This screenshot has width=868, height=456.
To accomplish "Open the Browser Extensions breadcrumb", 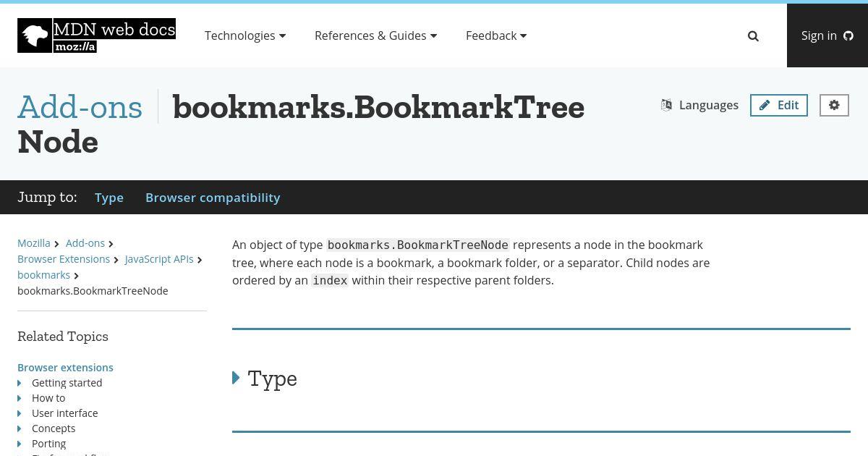I will [x=64, y=259].
